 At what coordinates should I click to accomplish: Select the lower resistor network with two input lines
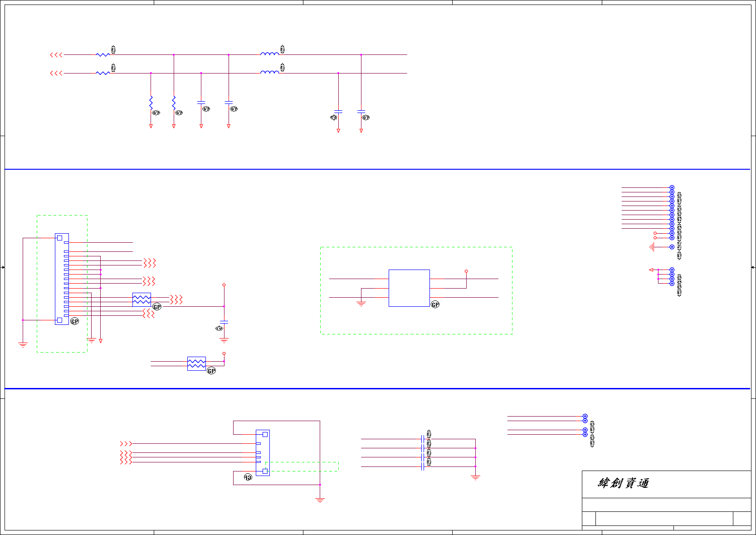(196, 363)
